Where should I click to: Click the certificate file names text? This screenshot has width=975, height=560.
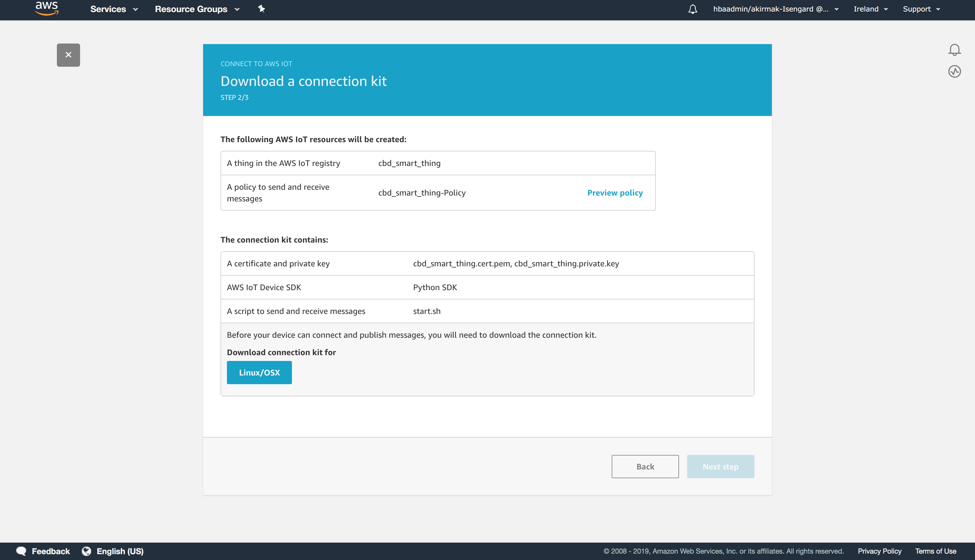point(516,263)
